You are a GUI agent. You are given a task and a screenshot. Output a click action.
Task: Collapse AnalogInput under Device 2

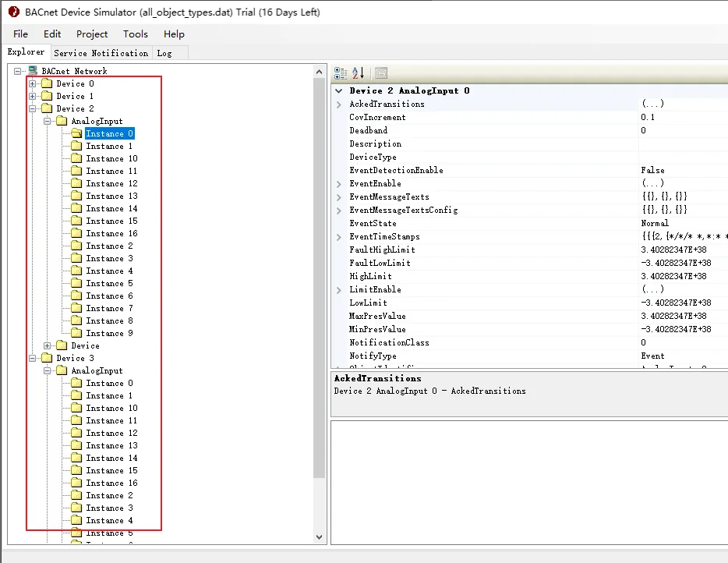[48, 121]
